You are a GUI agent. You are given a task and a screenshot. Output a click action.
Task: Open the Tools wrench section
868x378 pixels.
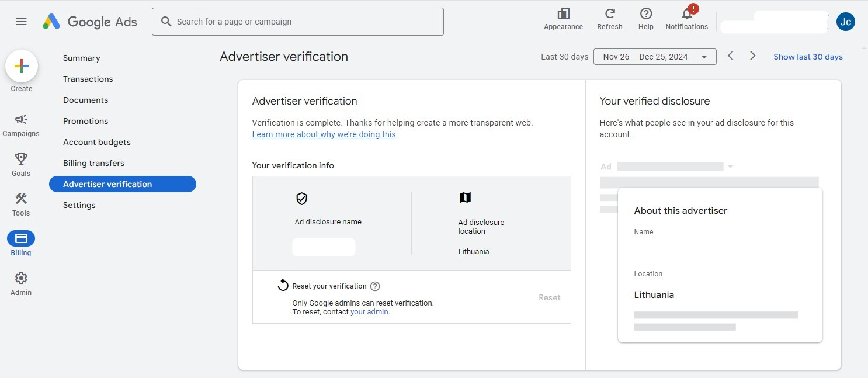pyautogui.click(x=21, y=199)
